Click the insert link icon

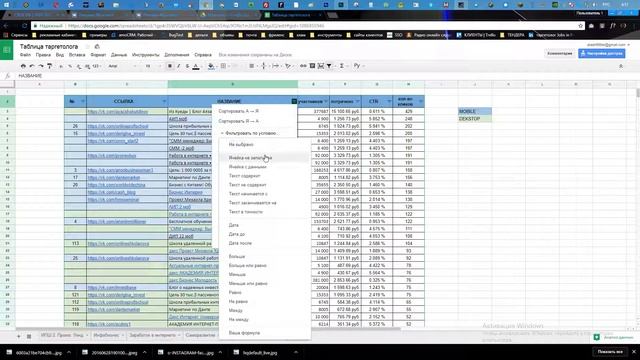(303, 66)
